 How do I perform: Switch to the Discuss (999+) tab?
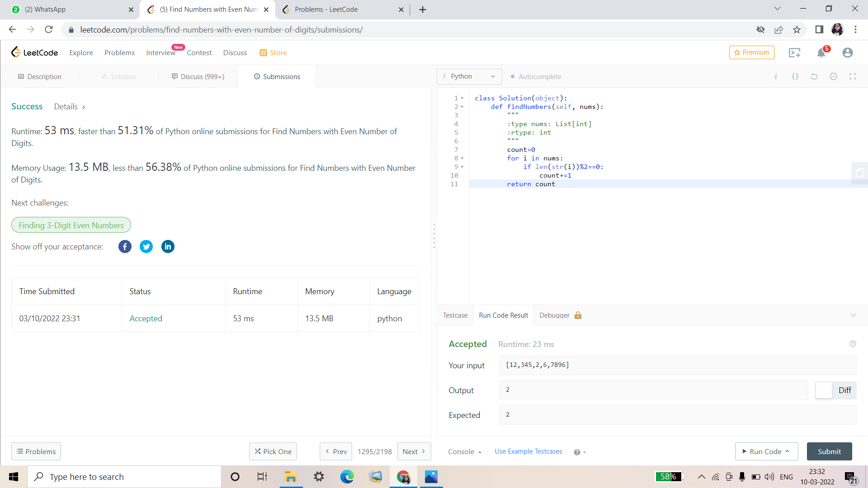[x=198, y=76]
